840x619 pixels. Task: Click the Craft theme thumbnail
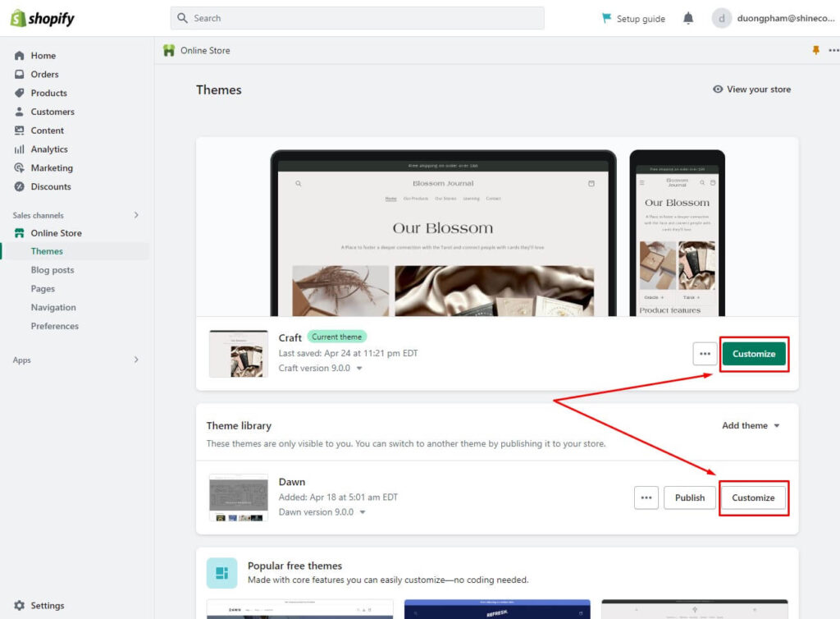tap(239, 355)
